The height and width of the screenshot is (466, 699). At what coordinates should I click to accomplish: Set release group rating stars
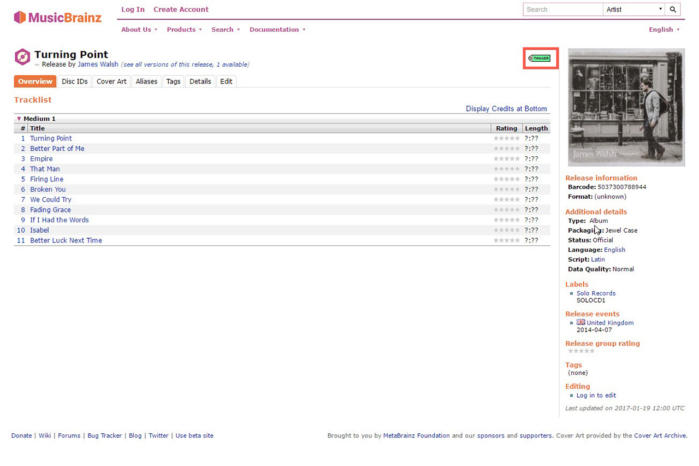(581, 351)
